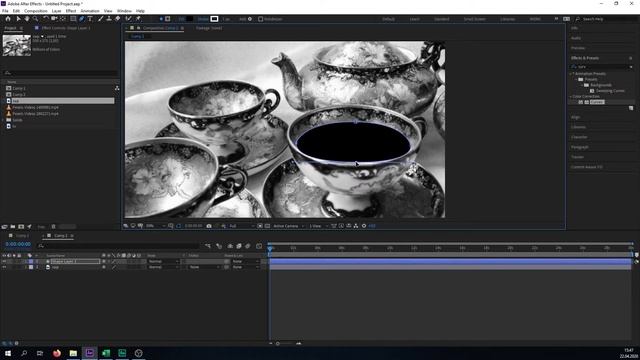Click the timeline current time display
The height and width of the screenshot is (360, 640).
[x=18, y=244]
